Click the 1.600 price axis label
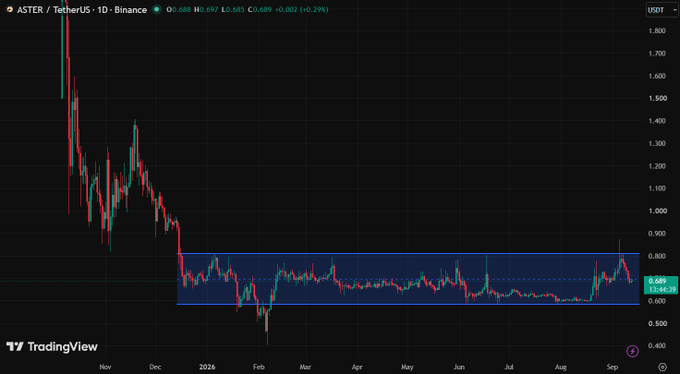680x374 pixels. pyautogui.click(x=657, y=76)
